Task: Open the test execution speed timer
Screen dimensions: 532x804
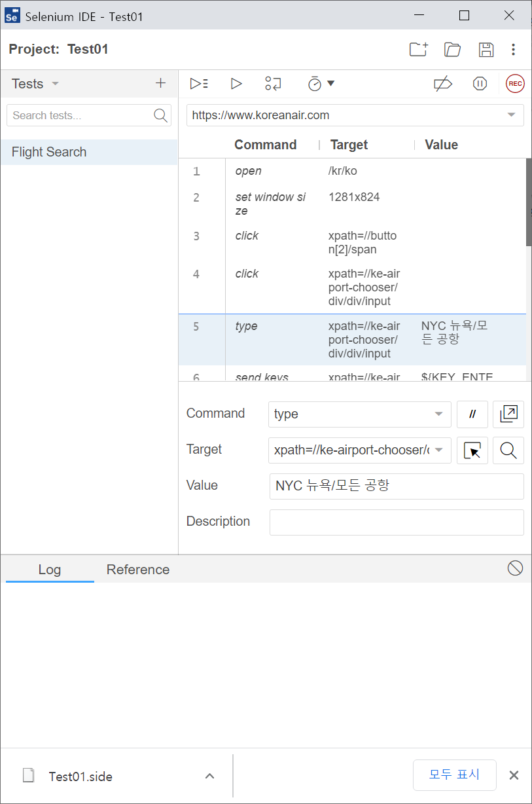Action: 321,83
